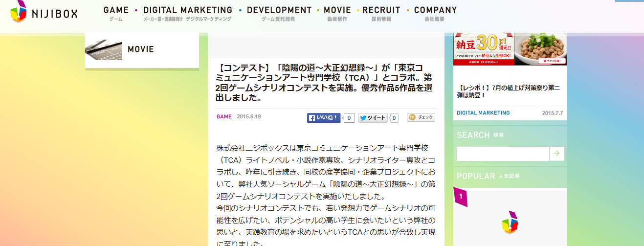Click the Facebook like count bubble
The width and height of the screenshot is (644, 246).
[349, 117]
